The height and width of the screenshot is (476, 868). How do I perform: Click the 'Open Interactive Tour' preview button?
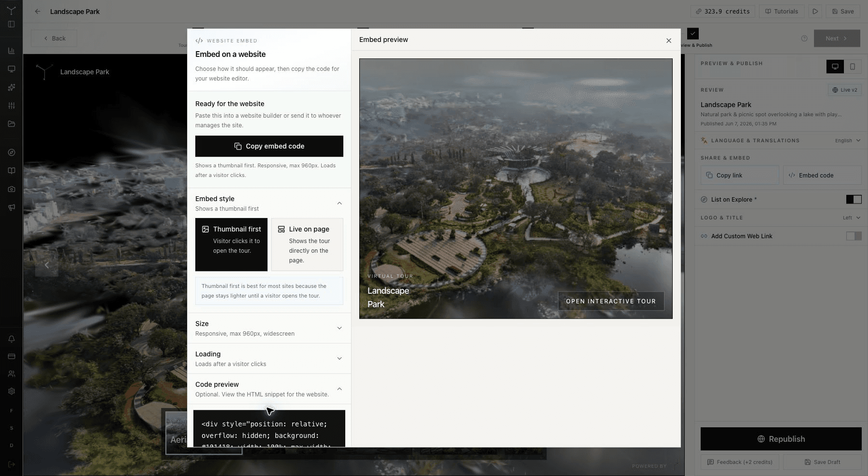click(x=610, y=301)
